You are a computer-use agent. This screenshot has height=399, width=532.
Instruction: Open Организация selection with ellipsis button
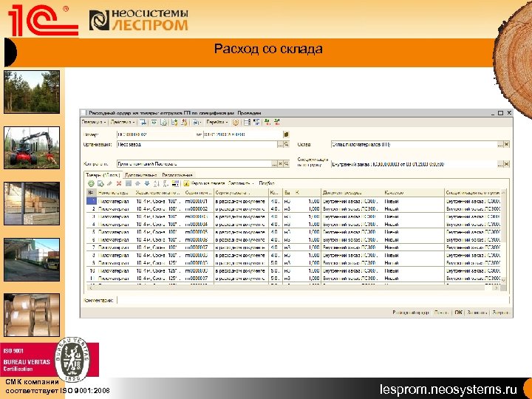(x=280, y=145)
